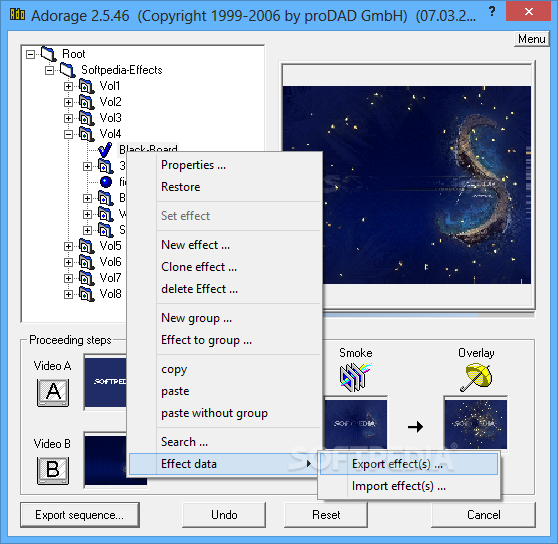This screenshot has width=558, height=544.
Task: Choose Import effect(s) in submenu
Action: click(409, 486)
